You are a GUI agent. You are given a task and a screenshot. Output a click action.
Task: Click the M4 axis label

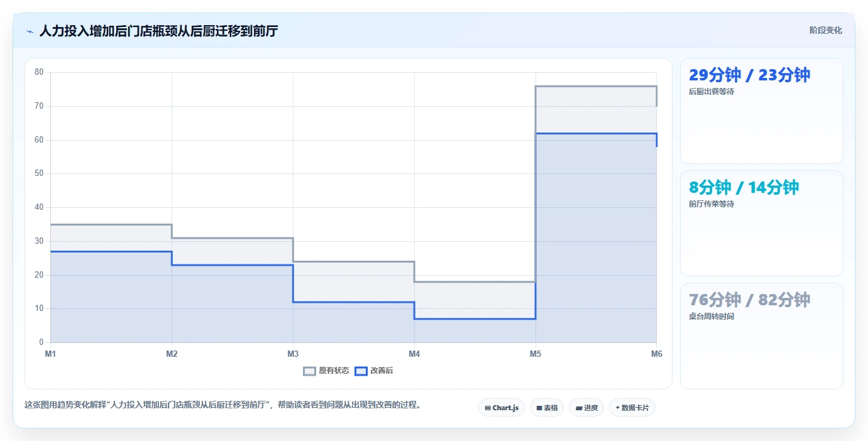(x=414, y=354)
